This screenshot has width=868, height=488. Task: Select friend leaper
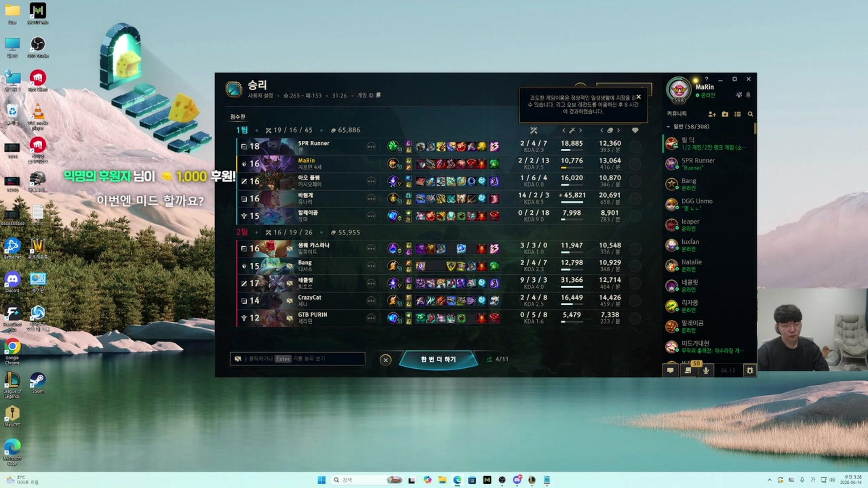(x=709, y=225)
